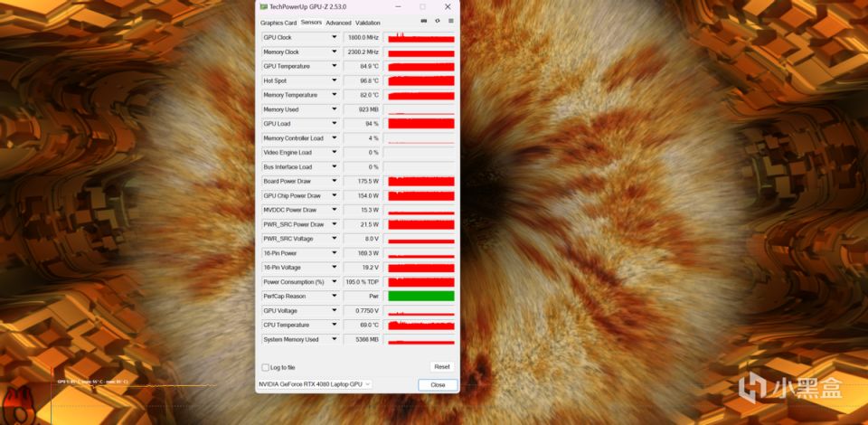Screen dimensions: 868x425
Task: Click the green PerfCap Reason bar
Action: tap(421, 296)
